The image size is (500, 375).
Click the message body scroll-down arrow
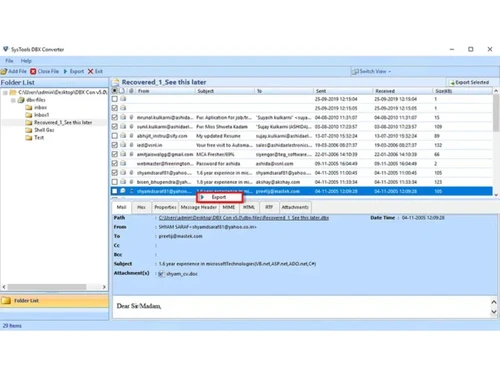(x=494, y=312)
